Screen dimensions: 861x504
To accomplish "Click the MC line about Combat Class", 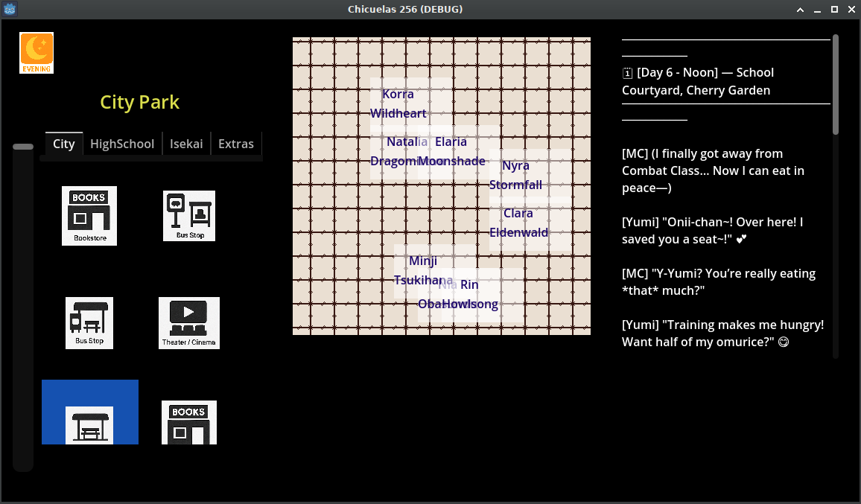I will point(713,170).
